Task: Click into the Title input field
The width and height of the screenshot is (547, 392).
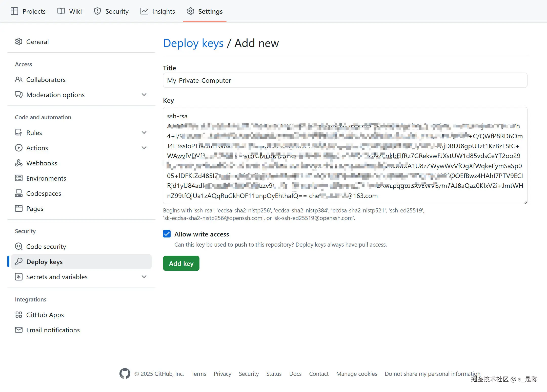Action: pos(345,80)
